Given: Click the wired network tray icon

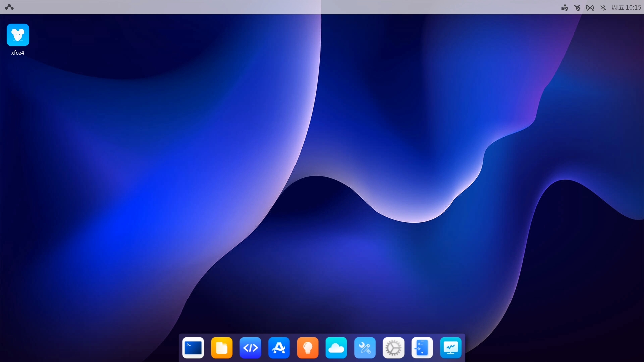Looking at the screenshot, I should [x=565, y=8].
